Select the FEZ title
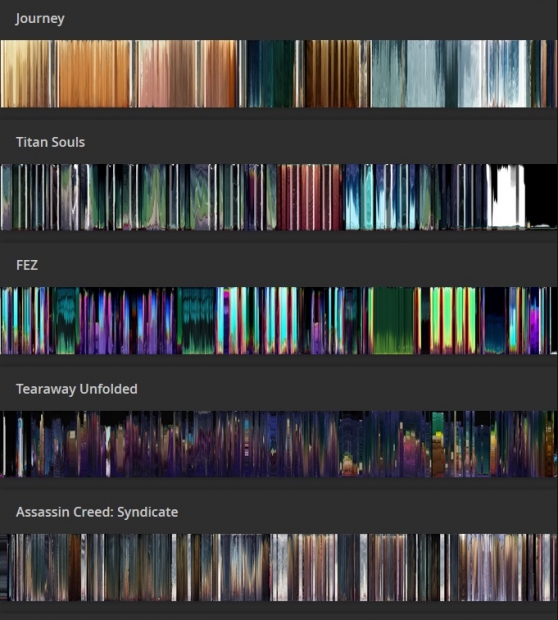The image size is (558, 620). click(x=27, y=265)
